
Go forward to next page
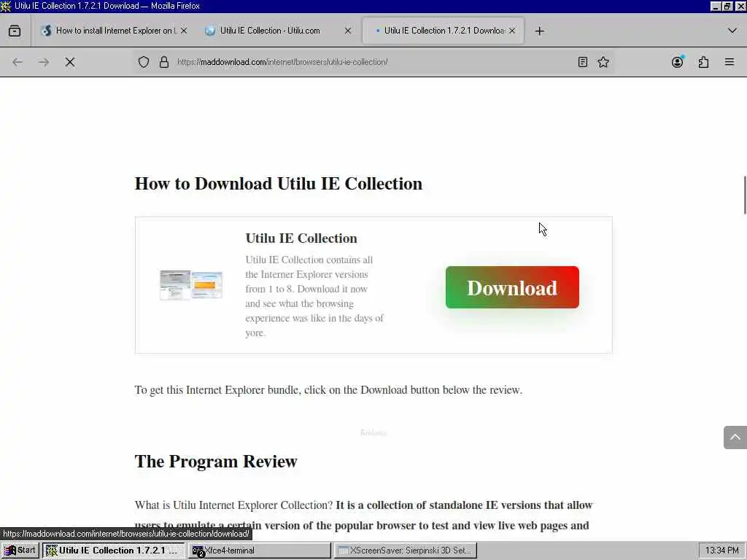point(43,62)
